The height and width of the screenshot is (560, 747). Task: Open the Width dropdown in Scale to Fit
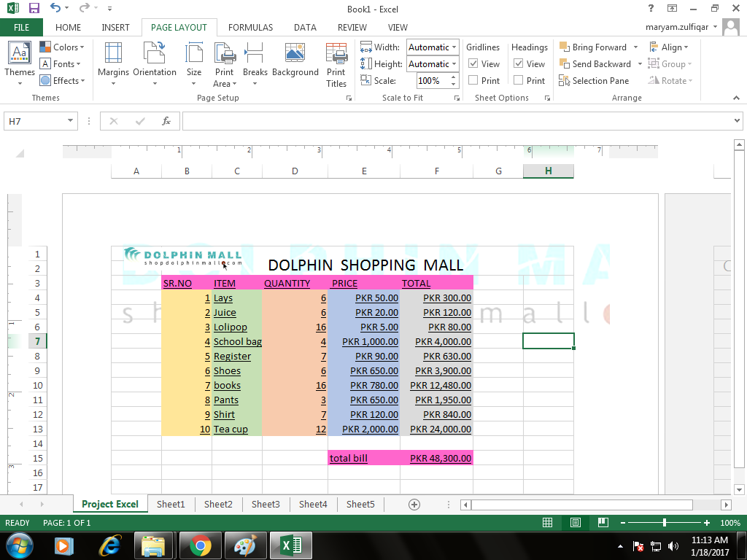point(454,47)
